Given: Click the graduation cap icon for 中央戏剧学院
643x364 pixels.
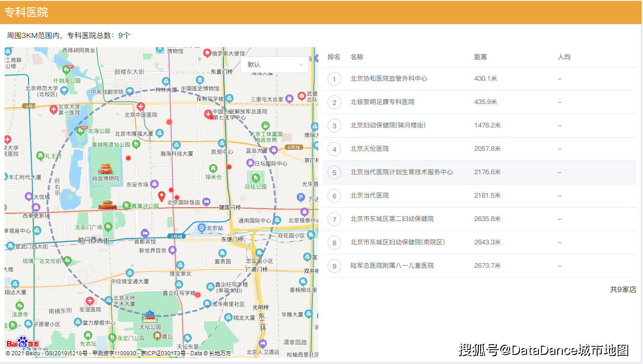Looking at the screenshot, I should point(130,91).
